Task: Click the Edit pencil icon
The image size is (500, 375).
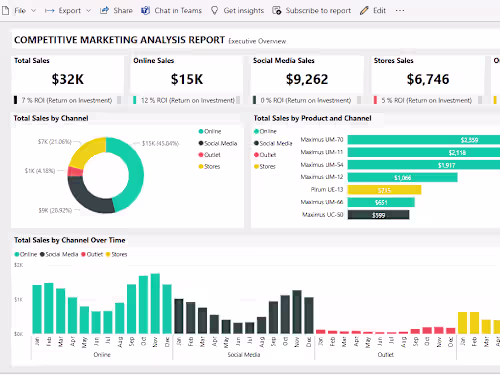Action: coord(364,11)
